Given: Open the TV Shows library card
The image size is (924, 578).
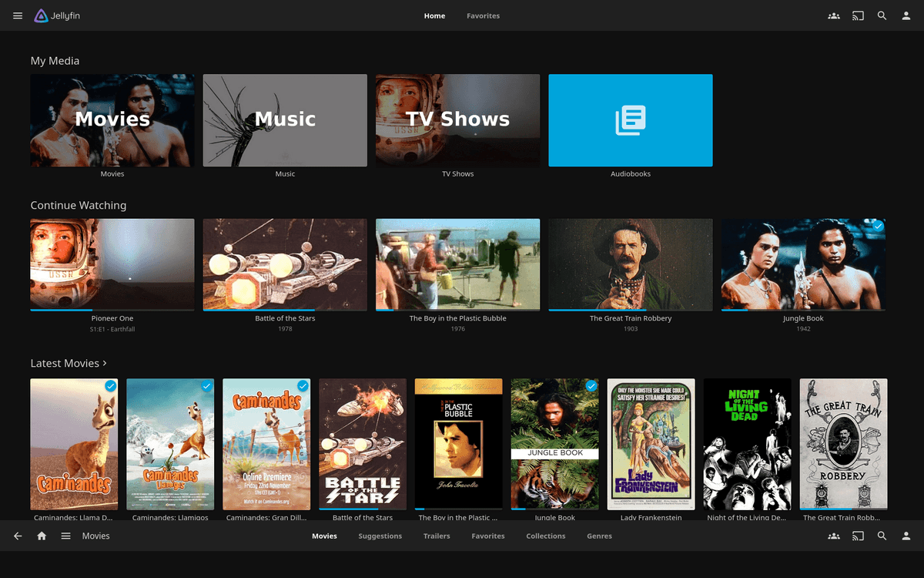Looking at the screenshot, I should pyautogui.click(x=458, y=120).
